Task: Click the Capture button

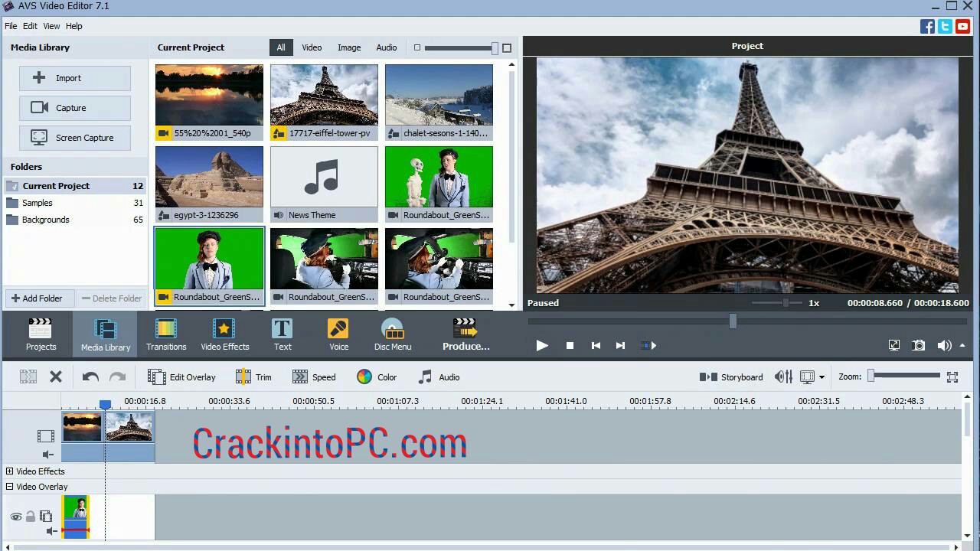Action: pos(75,108)
